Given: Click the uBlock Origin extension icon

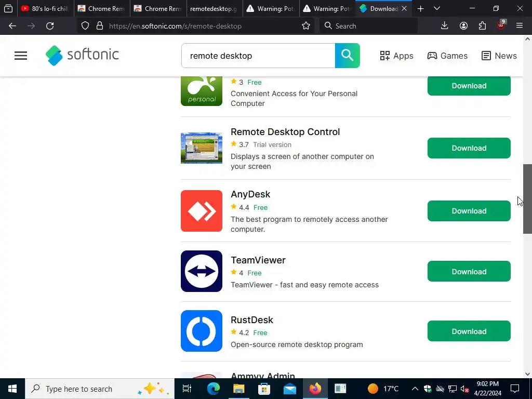Looking at the screenshot, I should [x=501, y=25].
